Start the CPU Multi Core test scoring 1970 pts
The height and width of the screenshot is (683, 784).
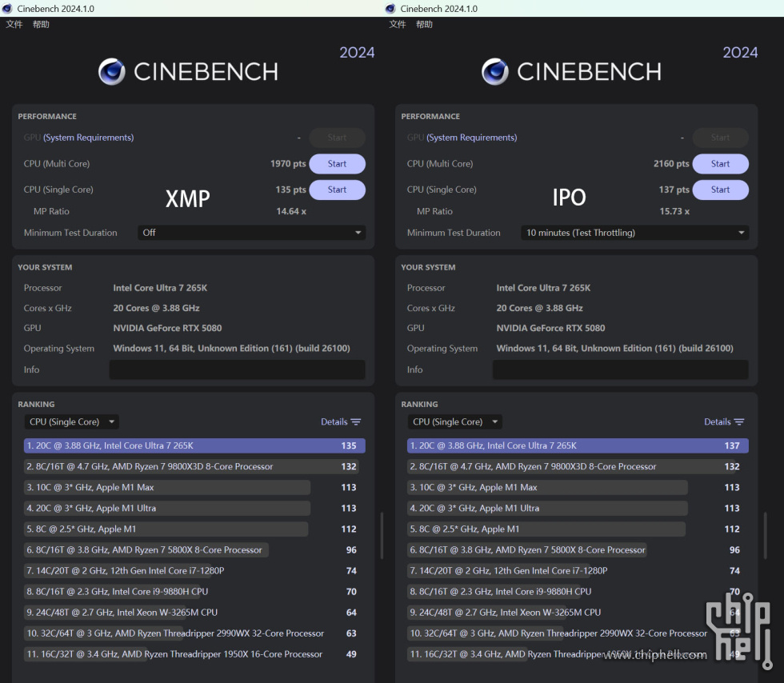pyautogui.click(x=337, y=163)
